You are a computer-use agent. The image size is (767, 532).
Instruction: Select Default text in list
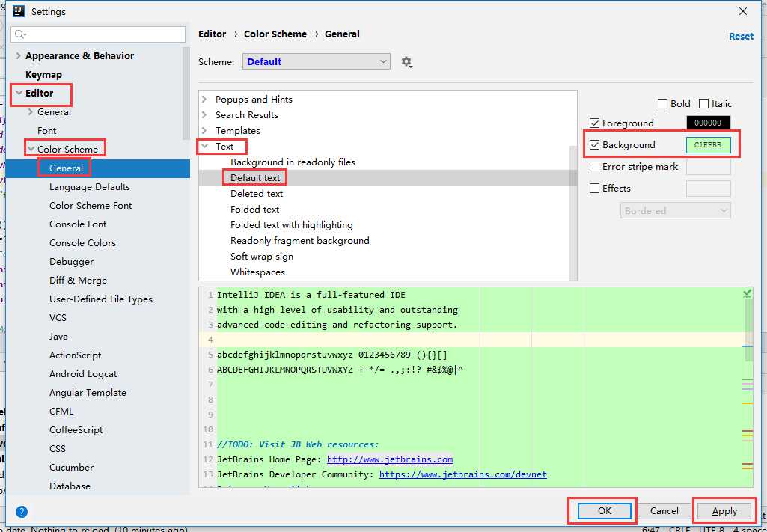pyautogui.click(x=255, y=177)
